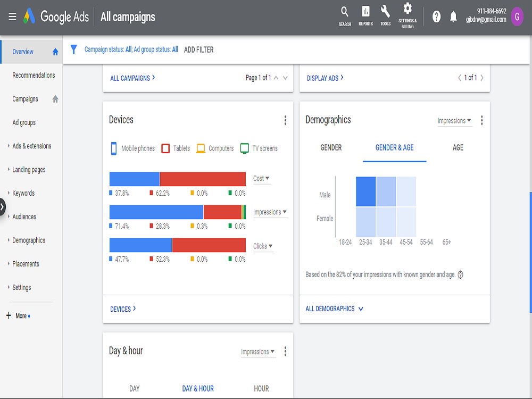Viewport: 532px width, 399px height.
Task: Open the Devices card options menu
Action: [285, 120]
